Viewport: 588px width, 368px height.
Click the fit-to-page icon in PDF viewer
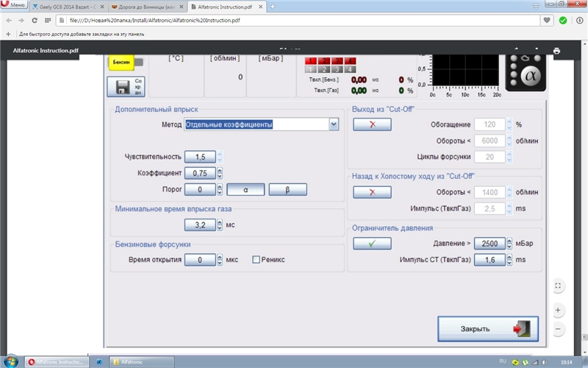click(559, 286)
